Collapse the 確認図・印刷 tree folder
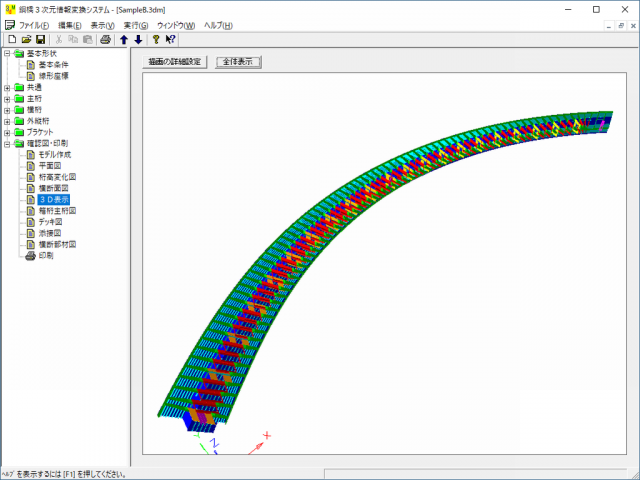The width and height of the screenshot is (640, 480). (x=7, y=143)
